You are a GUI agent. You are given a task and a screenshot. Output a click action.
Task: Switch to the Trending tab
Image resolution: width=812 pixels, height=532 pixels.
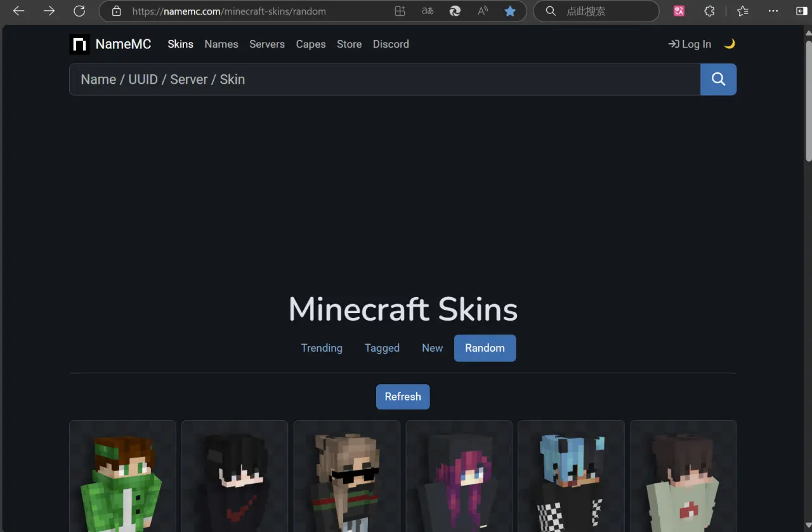322,348
